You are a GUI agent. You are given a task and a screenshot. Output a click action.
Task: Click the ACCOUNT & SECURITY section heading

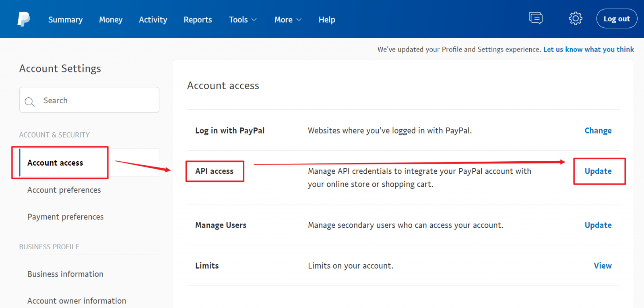tap(54, 135)
